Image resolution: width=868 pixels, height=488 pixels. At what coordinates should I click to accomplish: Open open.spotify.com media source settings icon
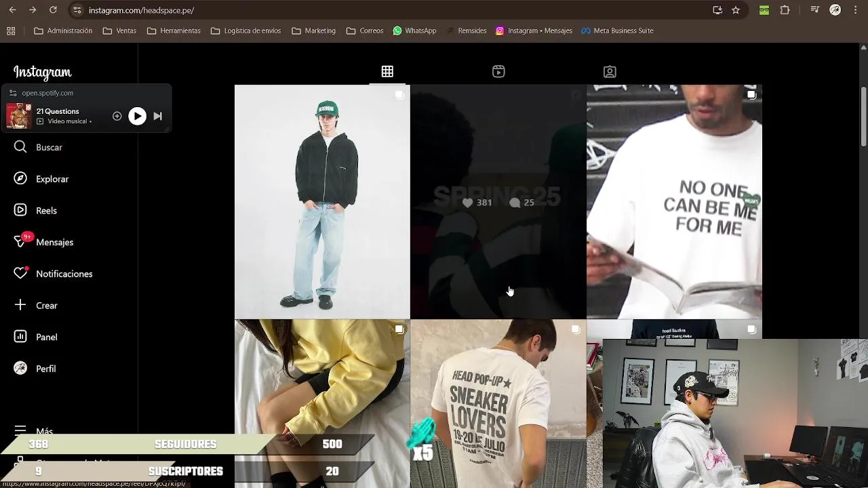(x=13, y=93)
